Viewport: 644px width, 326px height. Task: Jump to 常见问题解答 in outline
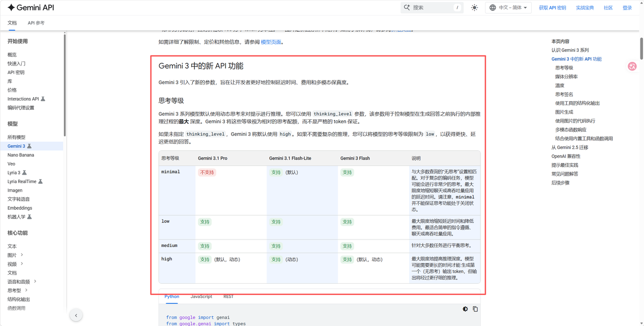[565, 174]
